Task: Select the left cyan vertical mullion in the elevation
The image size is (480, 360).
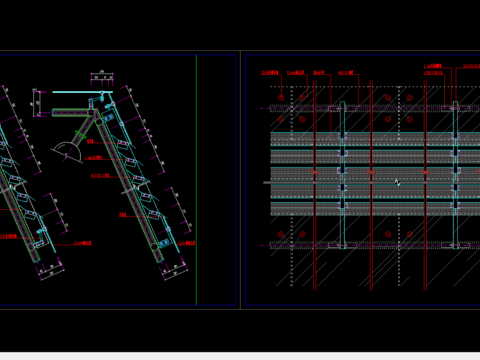Action: point(342,175)
